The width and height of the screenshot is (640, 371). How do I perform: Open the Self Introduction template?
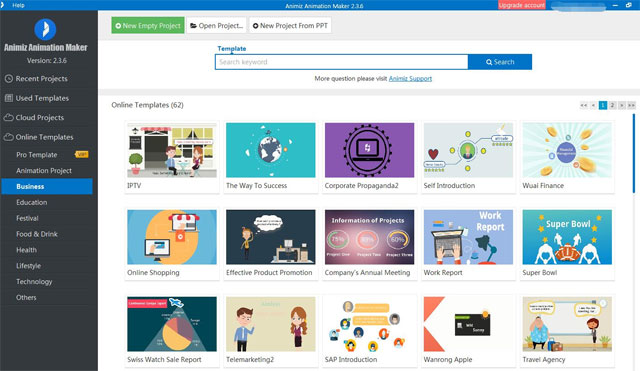[468, 150]
